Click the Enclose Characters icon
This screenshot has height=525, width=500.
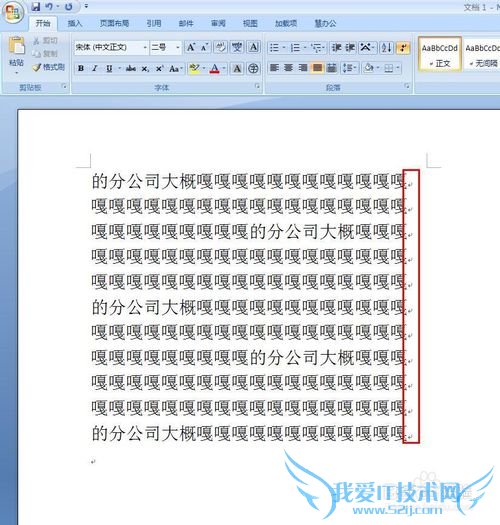coord(254,68)
